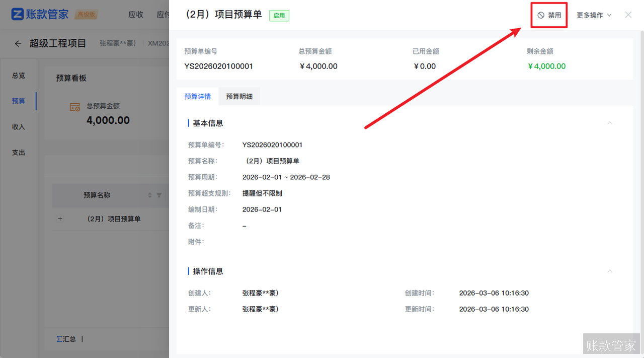The width and height of the screenshot is (644, 358).
Task: Expand the (2月) 项目预算单 row plus sign
Action: tap(60, 219)
